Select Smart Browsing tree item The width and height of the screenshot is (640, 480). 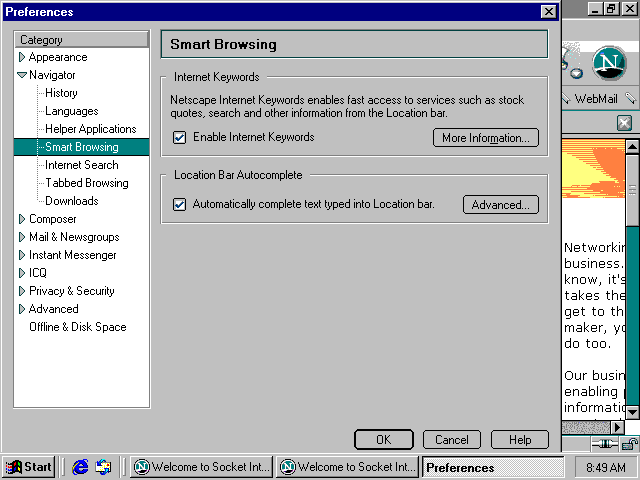pos(82,147)
